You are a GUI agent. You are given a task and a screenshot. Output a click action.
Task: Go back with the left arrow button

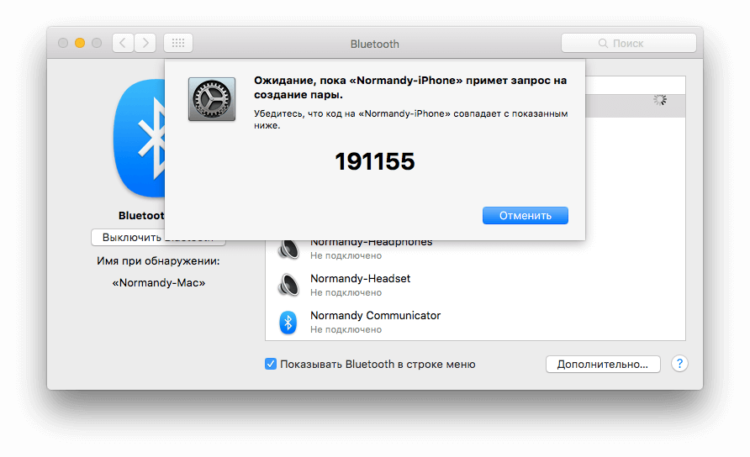(123, 43)
